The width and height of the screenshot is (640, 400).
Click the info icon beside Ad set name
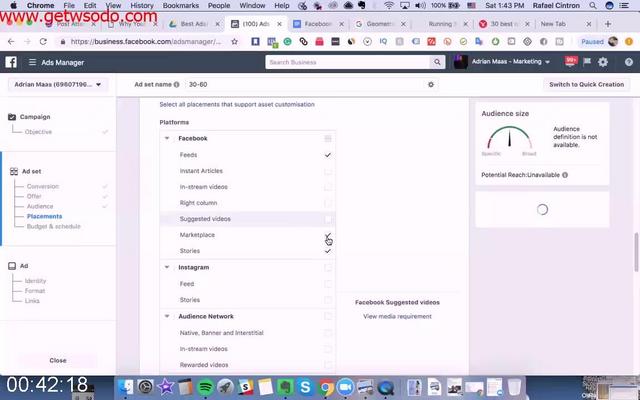[176, 84]
